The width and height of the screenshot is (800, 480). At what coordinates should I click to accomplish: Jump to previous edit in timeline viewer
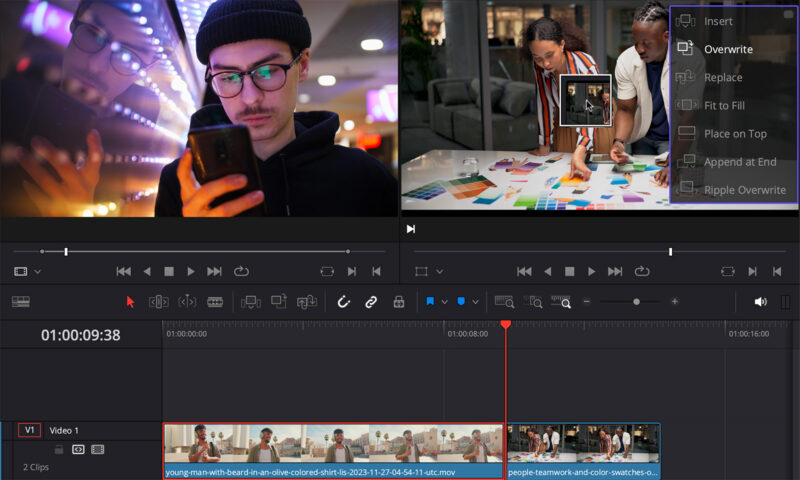[524, 271]
